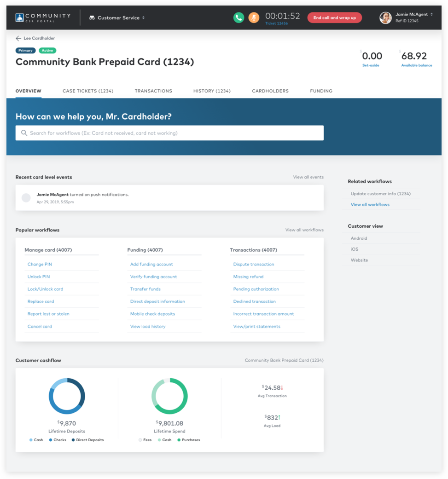Click the Lifetime Deposits donut chart
The height and width of the screenshot is (479, 448).
(67, 396)
